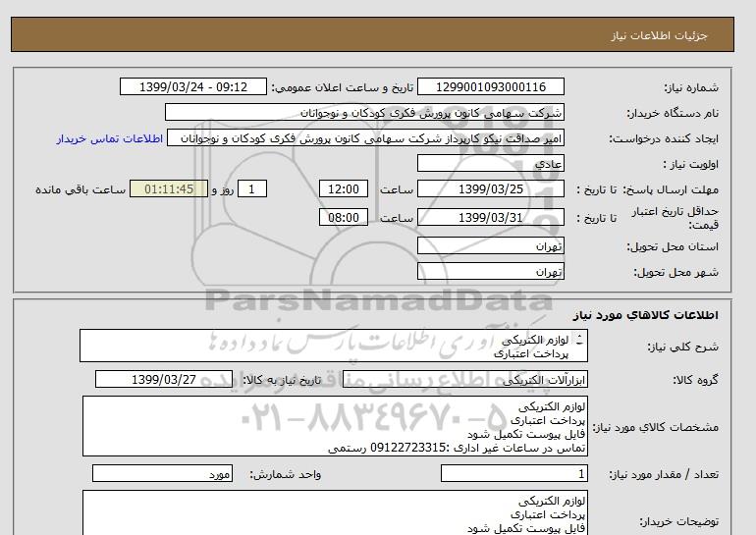Click the مشخصات کالای مورد نیاز text area
This screenshot has height=535, width=756.
pos(335,427)
